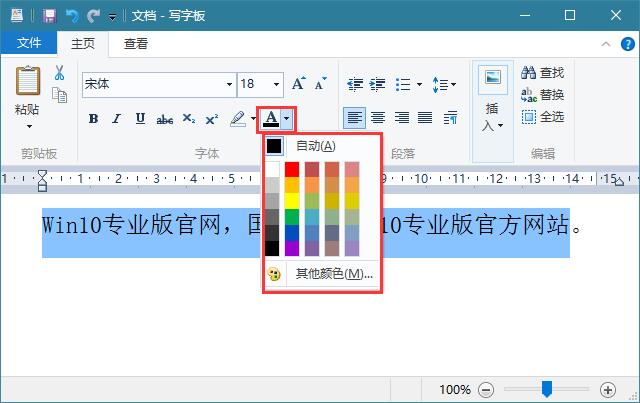Pick the bright green color swatch

click(x=292, y=216)
